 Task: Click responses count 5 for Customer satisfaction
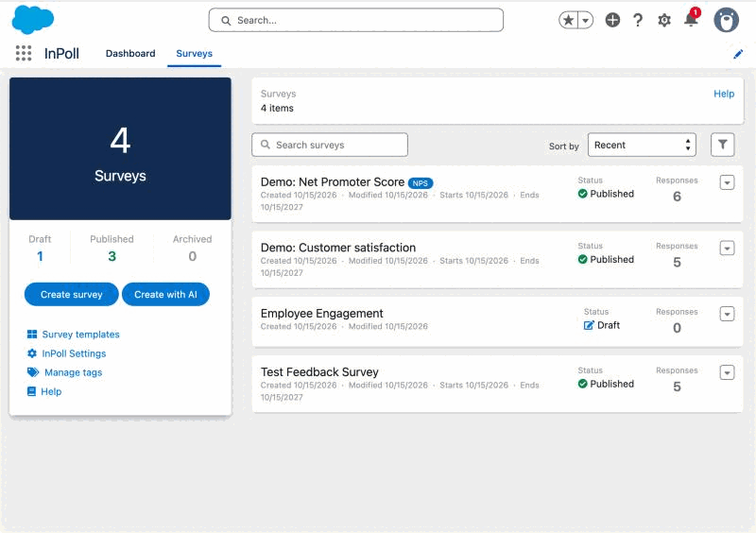677,262
